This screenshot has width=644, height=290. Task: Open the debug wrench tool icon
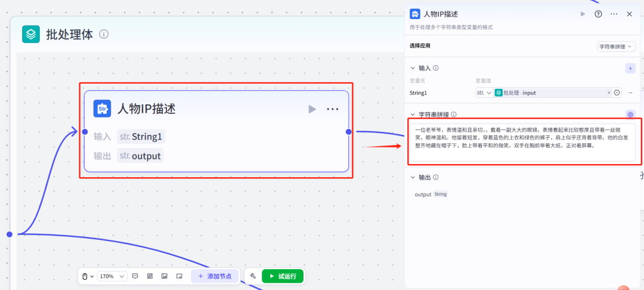[253, 276]
